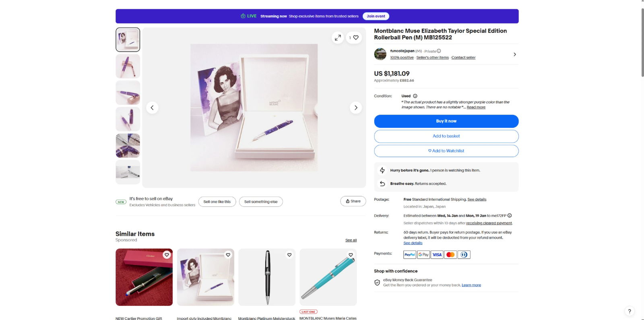Open See all similar items
Viewport: 644px width, 320px height.
pos(351,240)
